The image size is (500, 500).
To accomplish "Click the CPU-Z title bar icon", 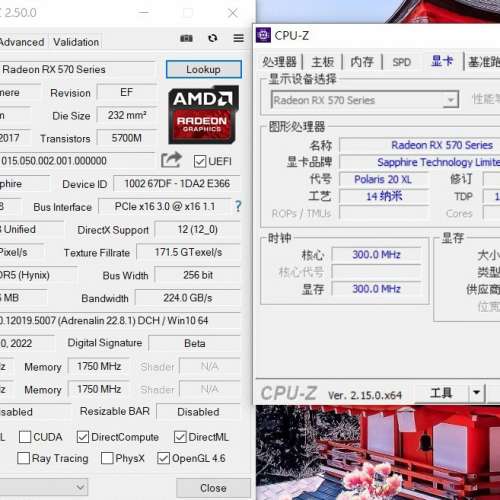I will pyautogui.click(x=263, y=35).
